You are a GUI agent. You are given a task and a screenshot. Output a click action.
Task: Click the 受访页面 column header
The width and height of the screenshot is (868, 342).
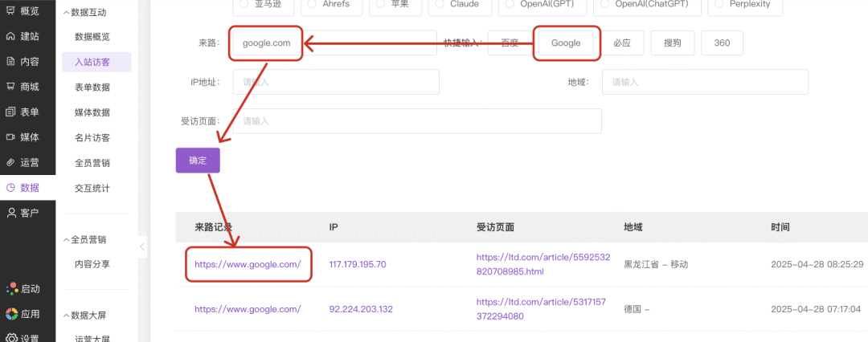pyautogui.click(x=495, y=227)
